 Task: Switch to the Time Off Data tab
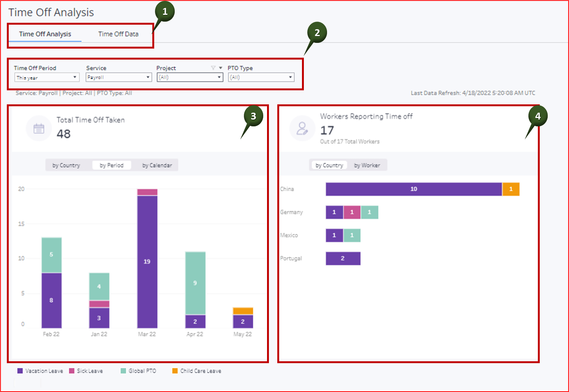[x=118, y=34]
